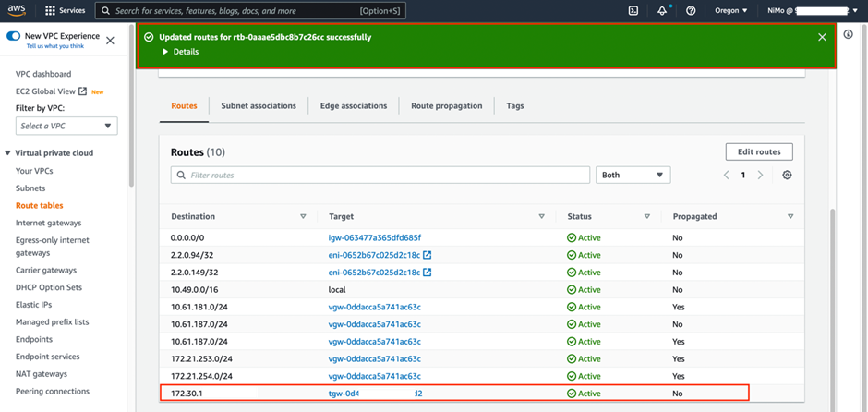868x412 pixels.
Task: Click the Filter routes search field
Action: point(380,175)
